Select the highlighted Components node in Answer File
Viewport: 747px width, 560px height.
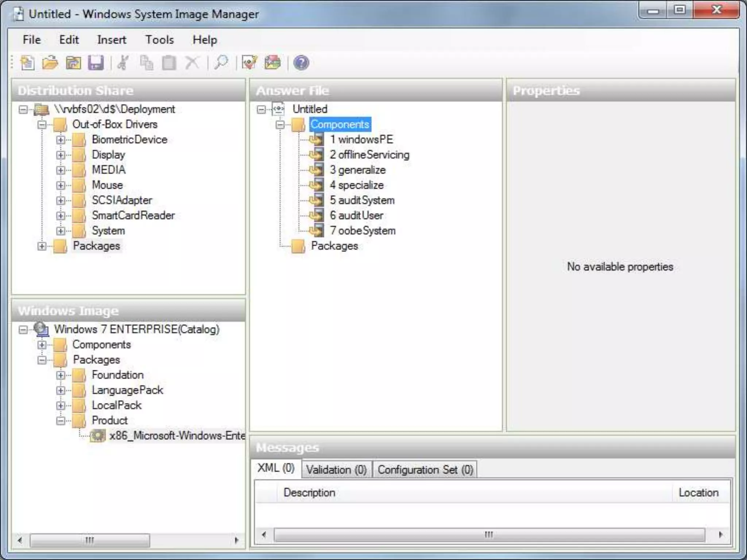tap(340, 124)
